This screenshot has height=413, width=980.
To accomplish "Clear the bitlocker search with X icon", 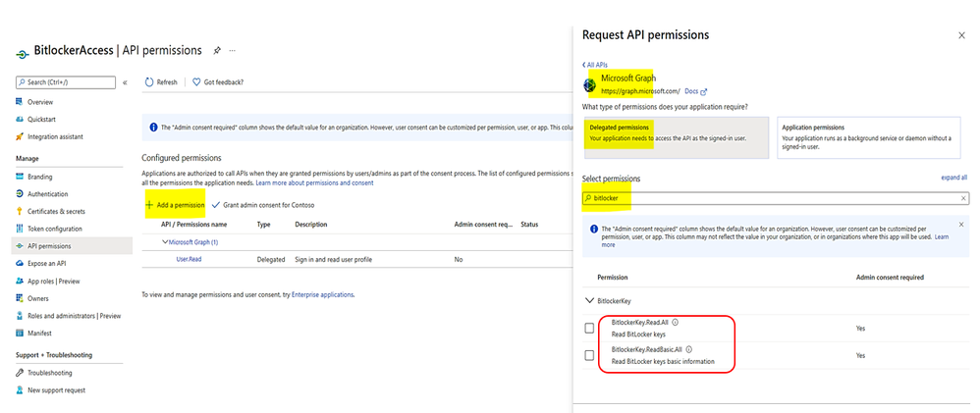I will pos(963,199).
